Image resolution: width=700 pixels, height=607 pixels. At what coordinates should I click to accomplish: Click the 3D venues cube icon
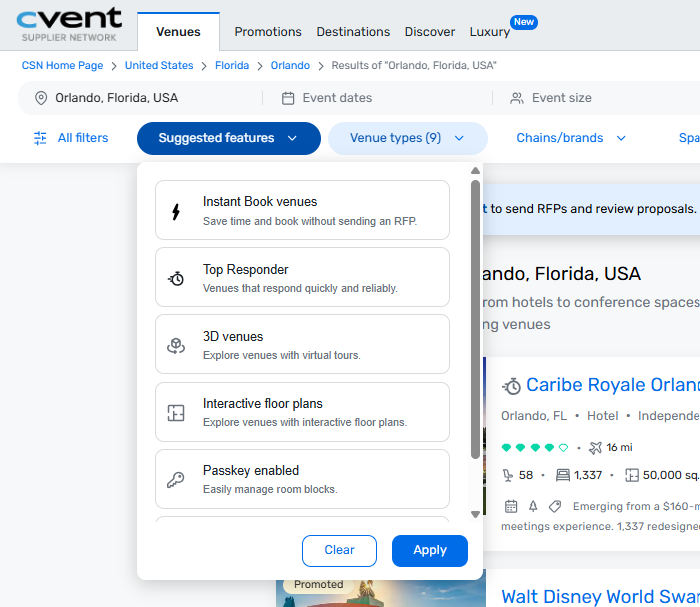point(176,345)
